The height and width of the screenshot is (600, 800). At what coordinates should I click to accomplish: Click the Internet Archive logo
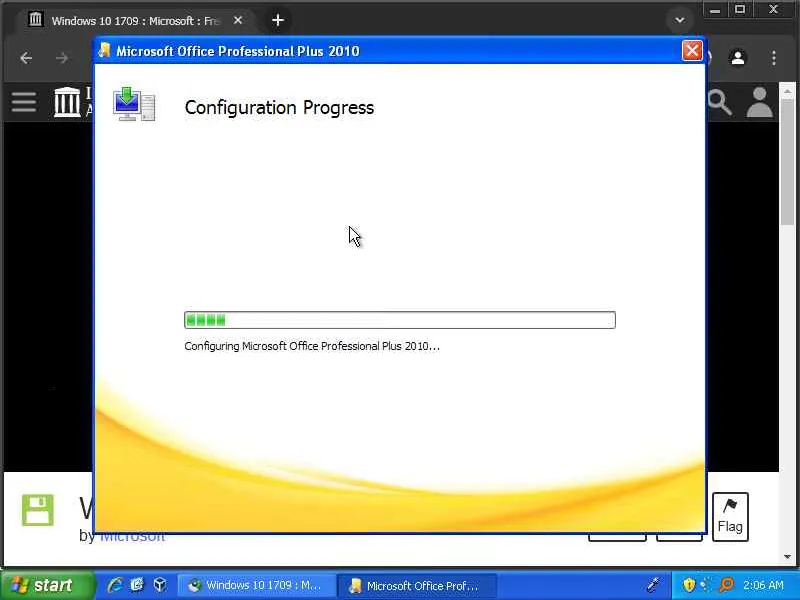tap(67, 102)
